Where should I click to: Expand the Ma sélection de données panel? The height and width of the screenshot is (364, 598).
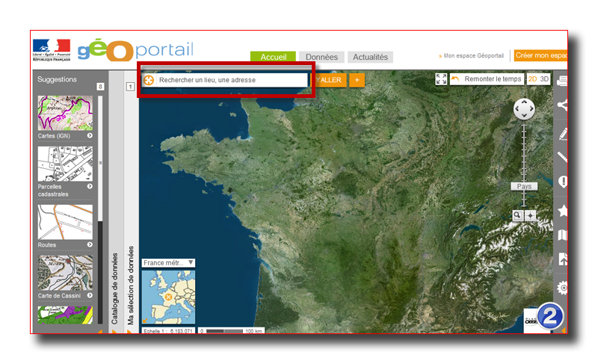pos(131,285)
